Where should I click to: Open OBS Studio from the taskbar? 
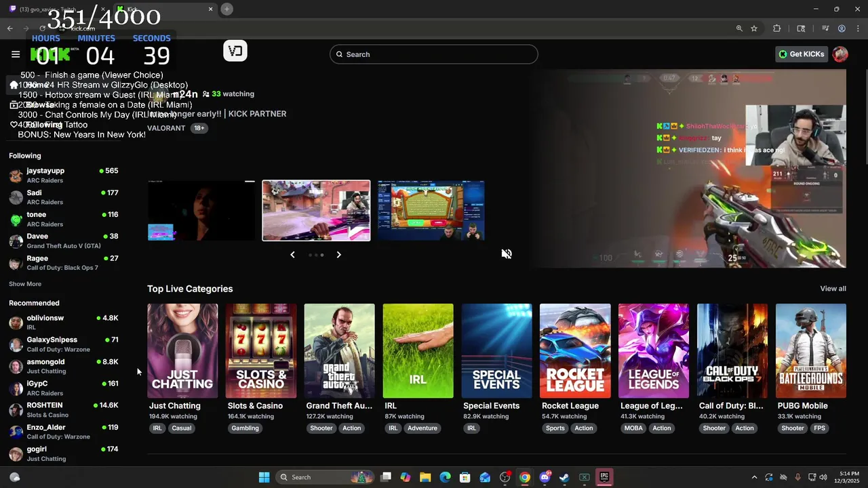tap(505, 477)
